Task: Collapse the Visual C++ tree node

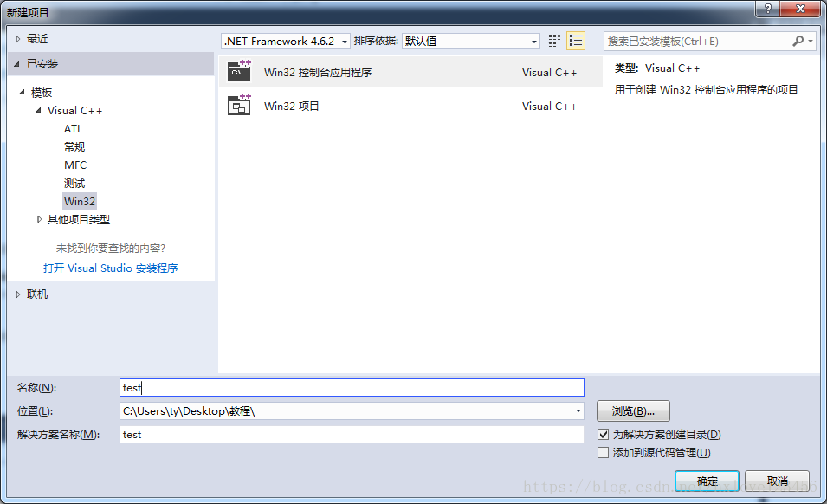Action: [x=38, y=110]
